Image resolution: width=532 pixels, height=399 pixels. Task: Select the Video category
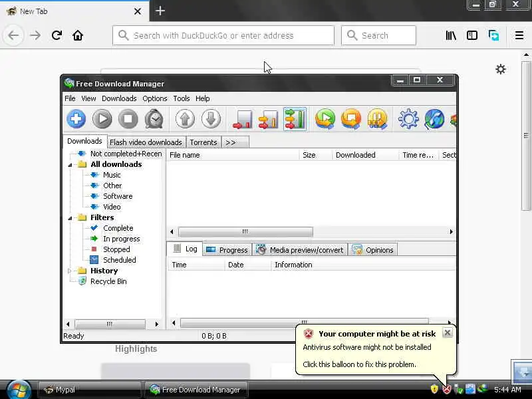(x=112, y=207)
